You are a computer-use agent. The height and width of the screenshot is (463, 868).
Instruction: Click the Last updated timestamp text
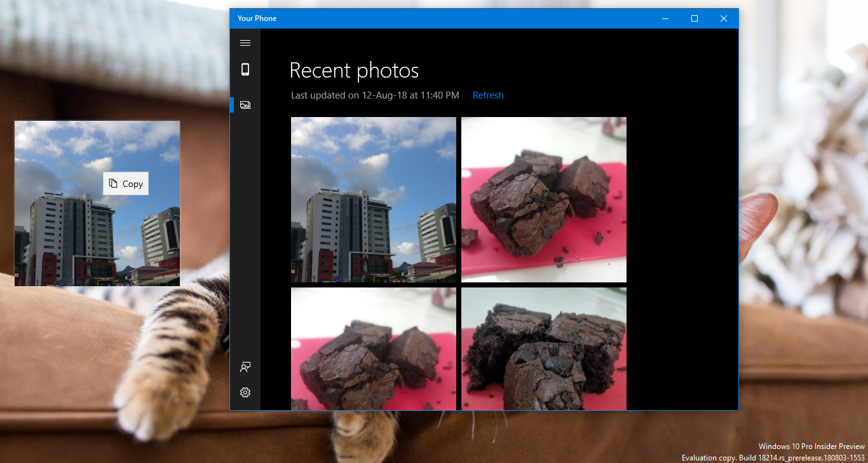pos(375,95)
